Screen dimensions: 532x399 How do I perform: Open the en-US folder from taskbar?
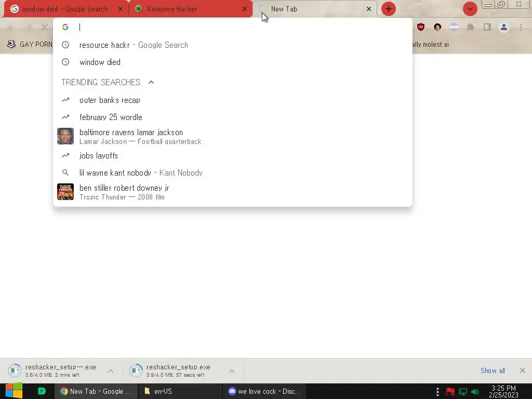[x=180, y=391]
